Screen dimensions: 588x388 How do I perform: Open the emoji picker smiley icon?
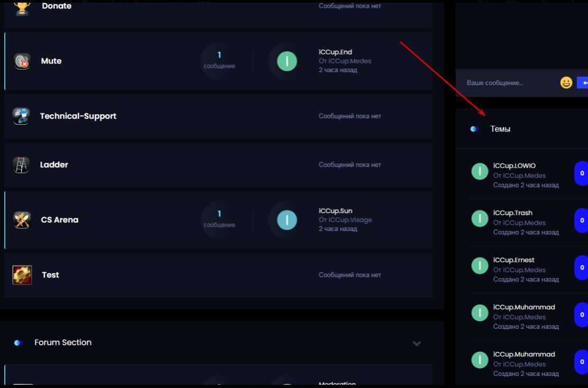(566, 82)
